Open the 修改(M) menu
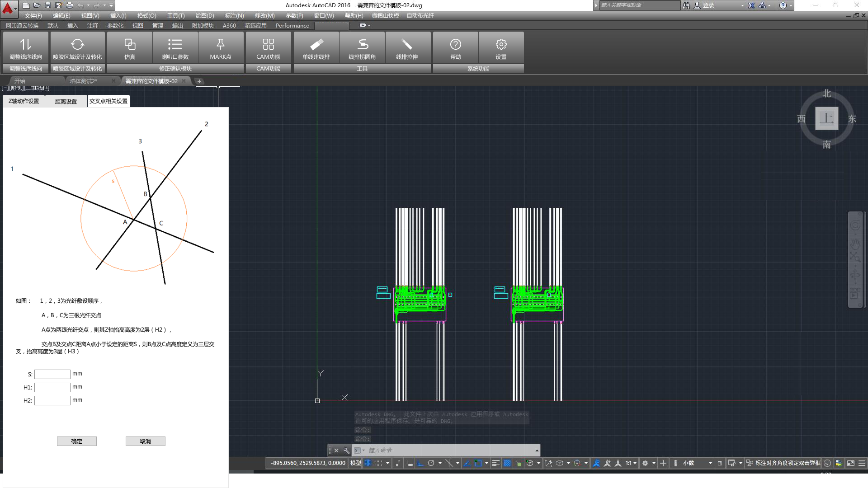The width and height of the screenshot is (868, 488). pyautogui.click(x=264, y=15)
